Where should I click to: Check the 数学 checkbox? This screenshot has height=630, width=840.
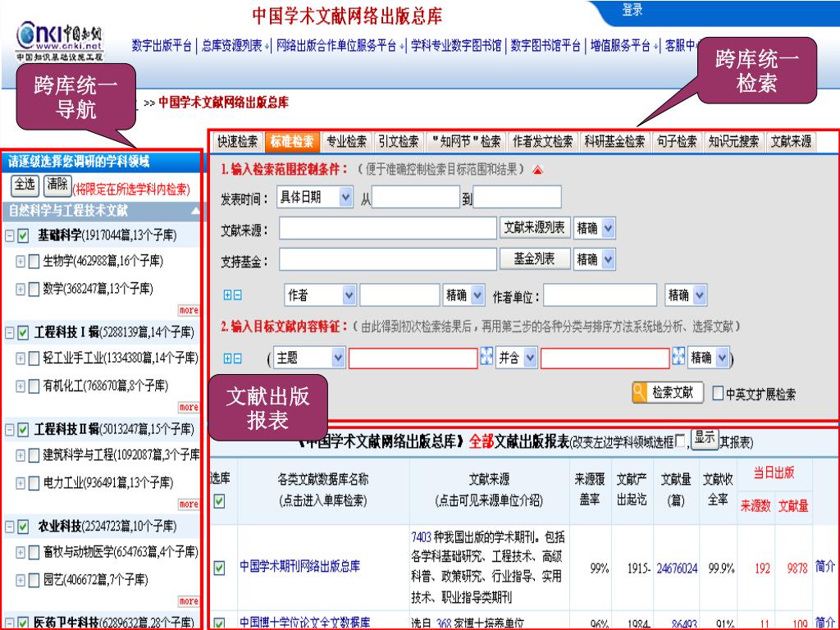click(34, 290)
